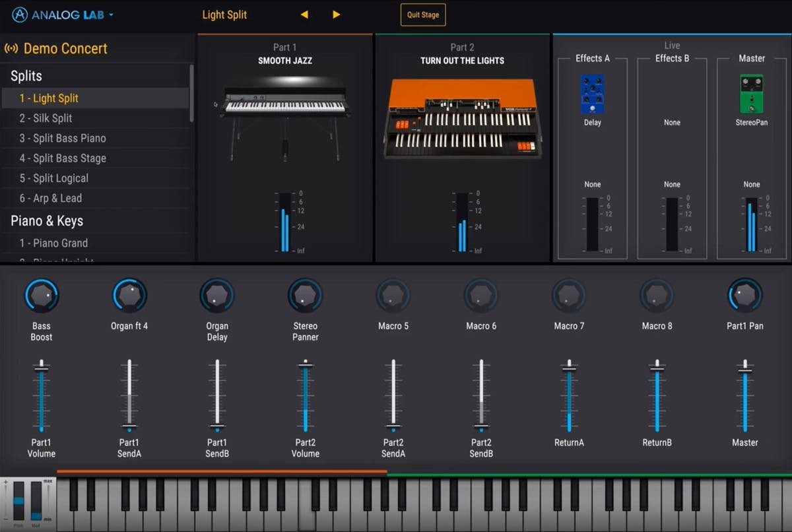Select the 5 - Split Logical preset
Image resolution: width=792 pixels, height=532 pixels.
95,178
